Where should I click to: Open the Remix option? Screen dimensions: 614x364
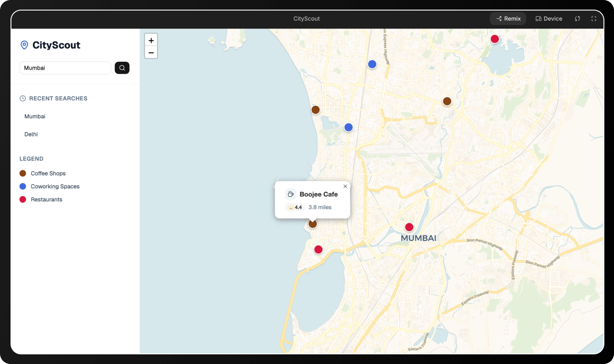[508, 19]
